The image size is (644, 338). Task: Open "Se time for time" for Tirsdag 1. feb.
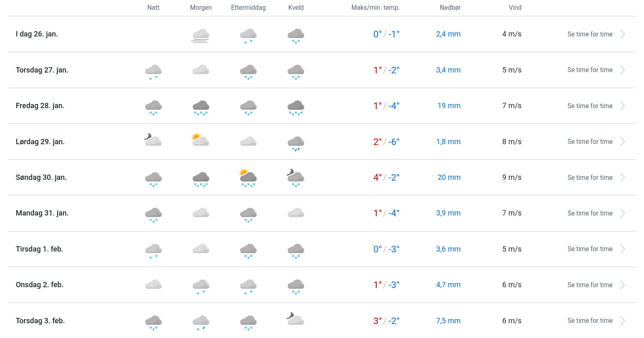tap(590, 249)
